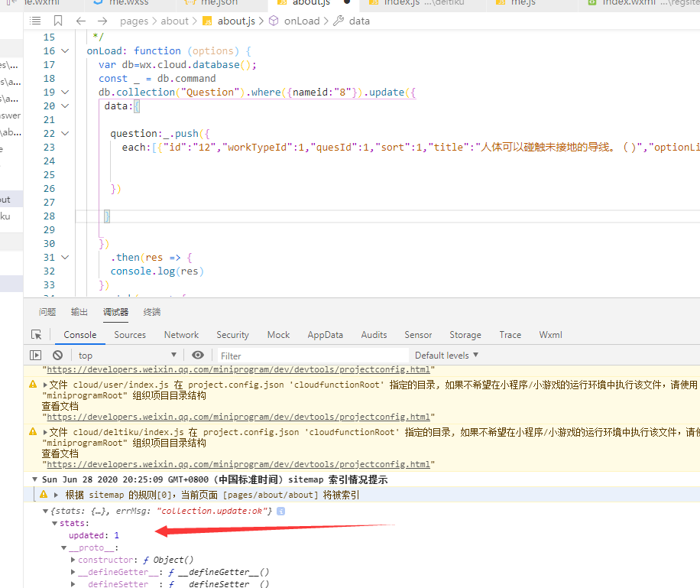Navigate forward with the right arrow
Screen dimensions: 700x588
pyautogui.click(x=102, y=21)
